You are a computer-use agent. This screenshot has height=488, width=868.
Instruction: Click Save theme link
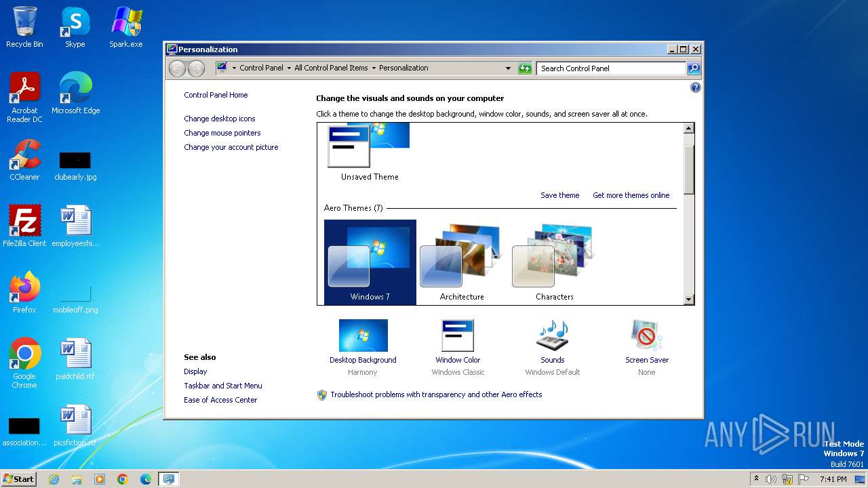tap(560, 195)
